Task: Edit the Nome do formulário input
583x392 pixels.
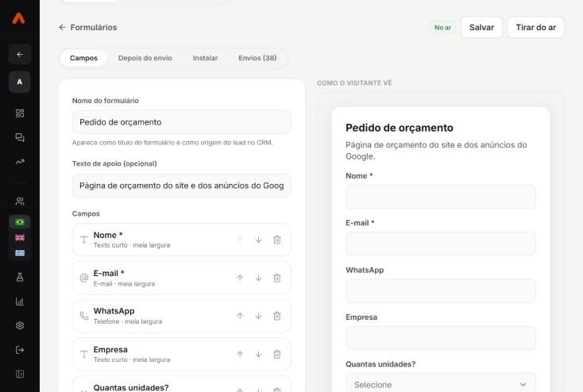Action: click(181, 122)
